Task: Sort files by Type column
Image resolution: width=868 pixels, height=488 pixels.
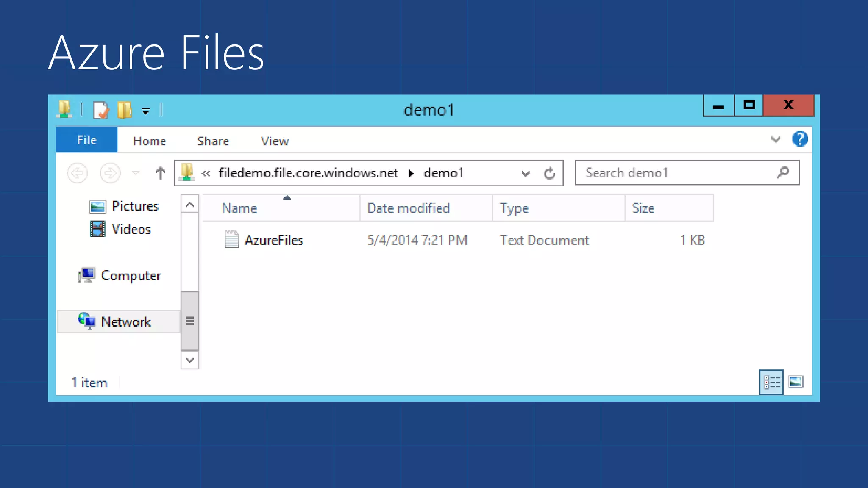Action: click(559, 208)
